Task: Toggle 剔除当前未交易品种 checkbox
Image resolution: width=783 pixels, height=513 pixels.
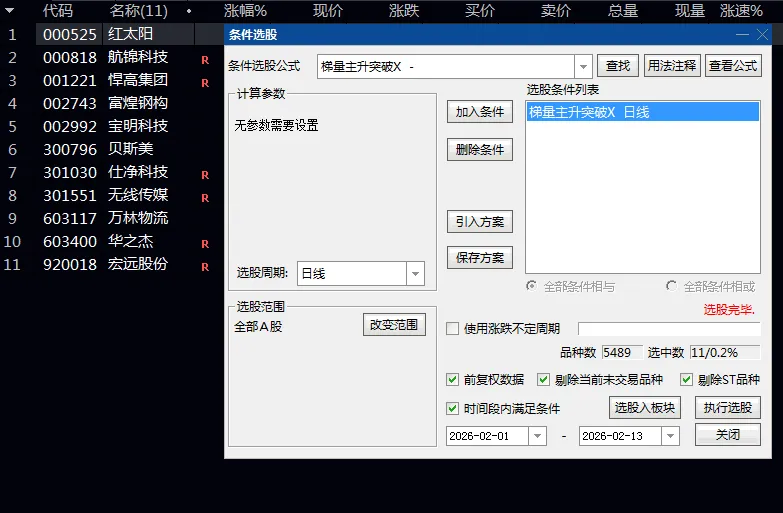Action: pos(543,380)
